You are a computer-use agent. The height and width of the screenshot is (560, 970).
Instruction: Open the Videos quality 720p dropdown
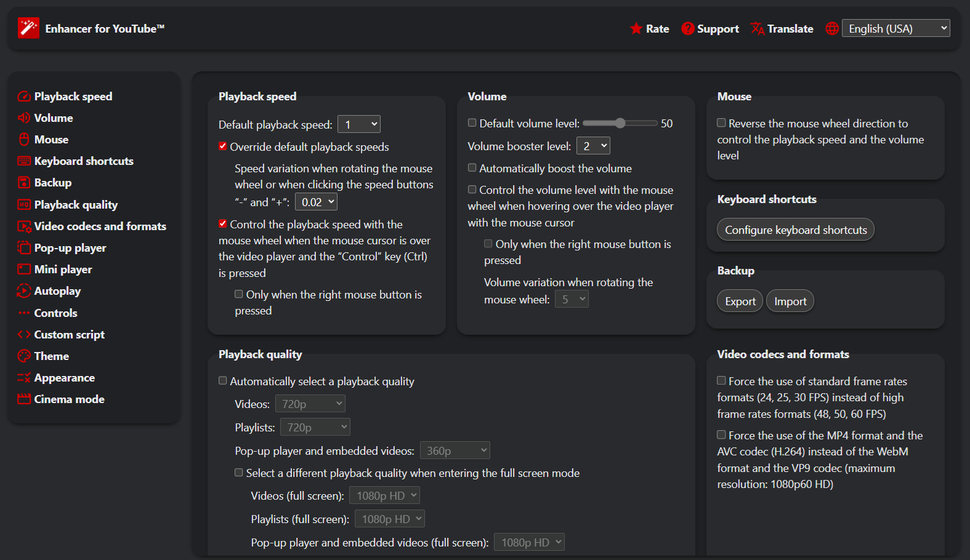[x=310, y=404]
